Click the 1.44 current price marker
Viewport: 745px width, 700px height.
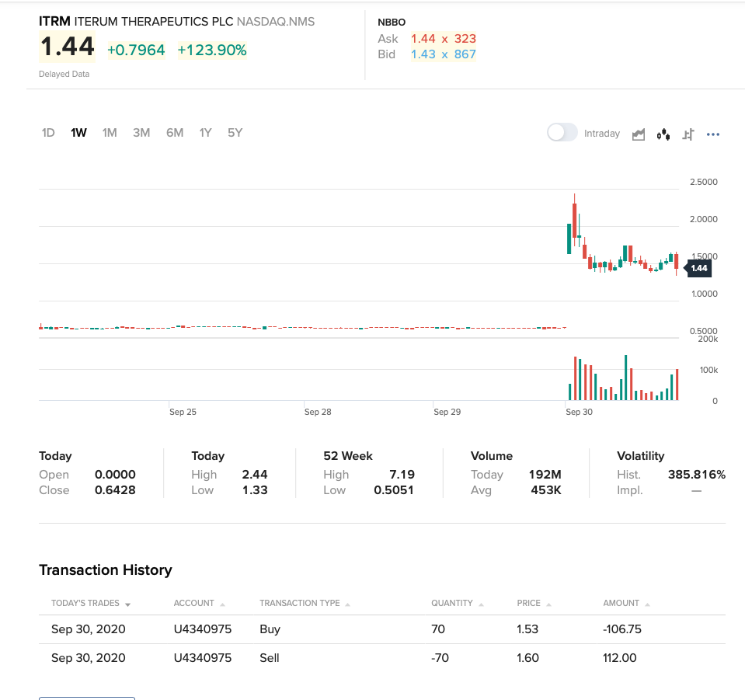pos(698,269)
